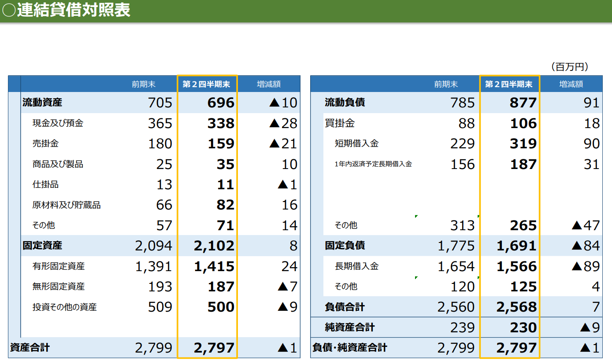Click 第2四半期末 header in liabilities table
The image size is (612, 364).
[508, 84]
